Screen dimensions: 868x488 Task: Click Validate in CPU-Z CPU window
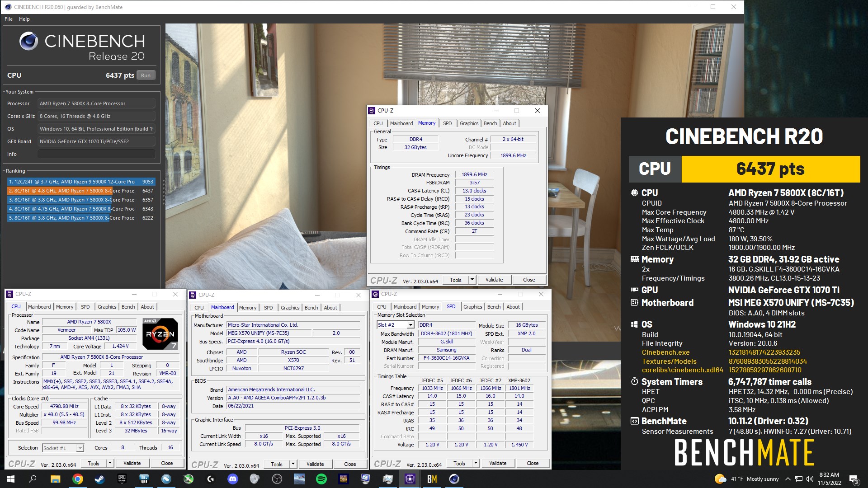[x=132, y=463]
